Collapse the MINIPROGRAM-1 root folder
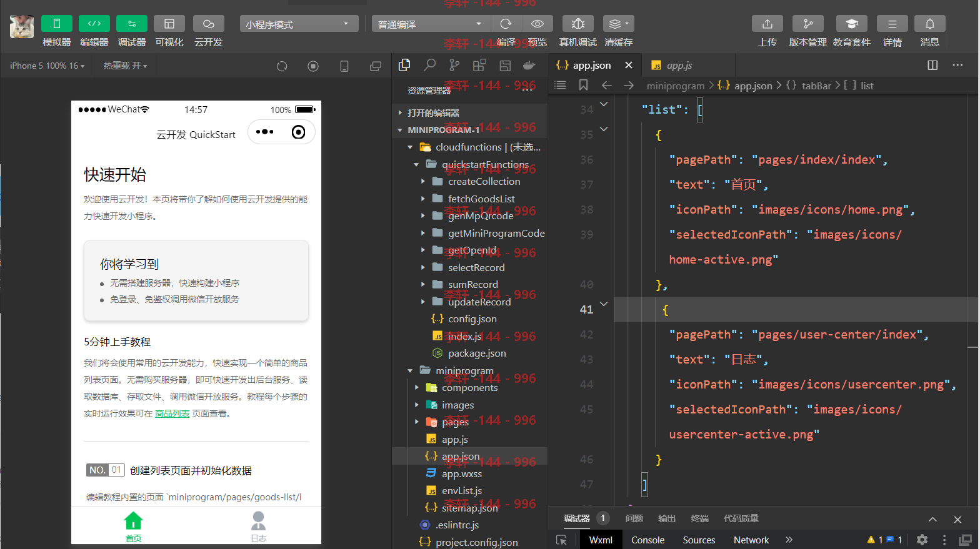Screen dimensions: 980x549 (x=469, y=130)
